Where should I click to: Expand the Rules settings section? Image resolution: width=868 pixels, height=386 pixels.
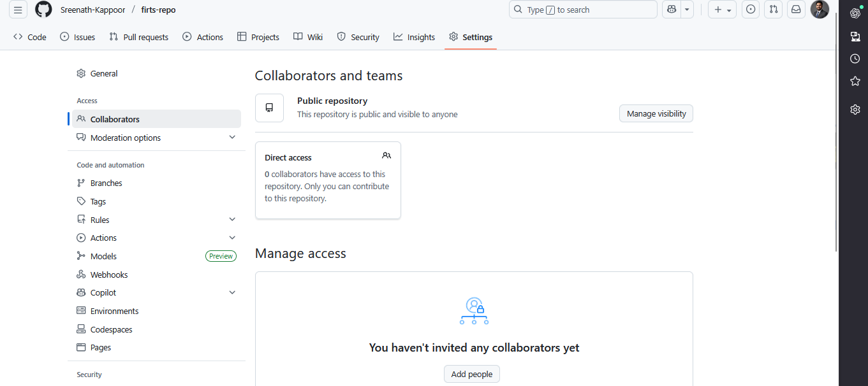click(232, 220)
